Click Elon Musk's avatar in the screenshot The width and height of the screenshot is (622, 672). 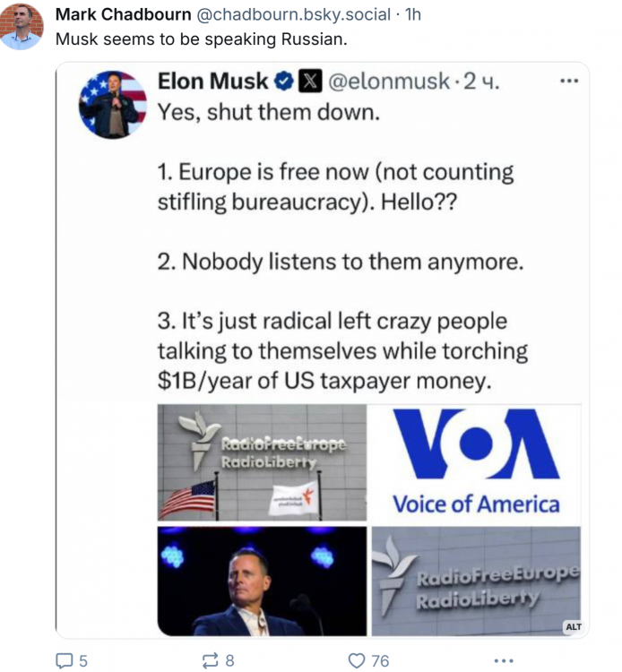112,104
